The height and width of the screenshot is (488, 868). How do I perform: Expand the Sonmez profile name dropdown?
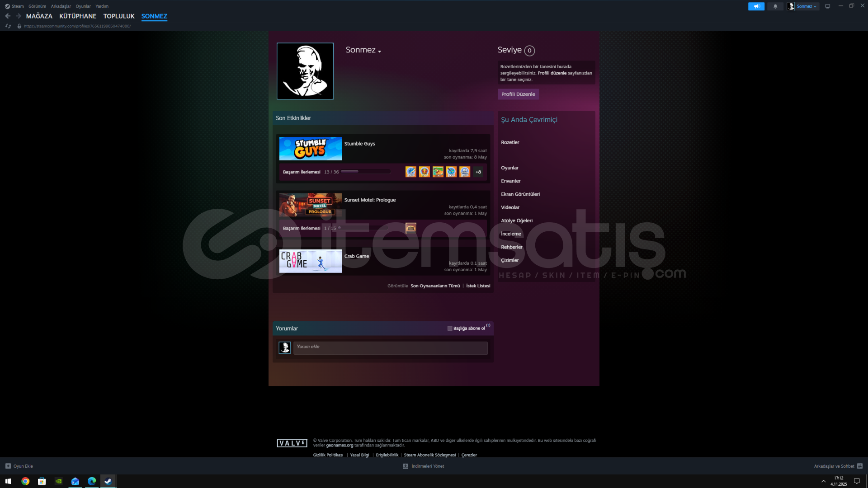[x=379, y=52]
